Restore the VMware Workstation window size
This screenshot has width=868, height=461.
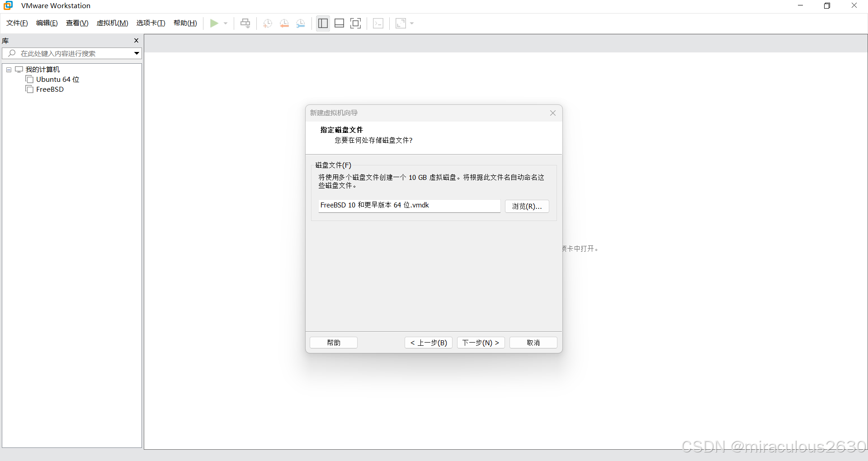827,5
